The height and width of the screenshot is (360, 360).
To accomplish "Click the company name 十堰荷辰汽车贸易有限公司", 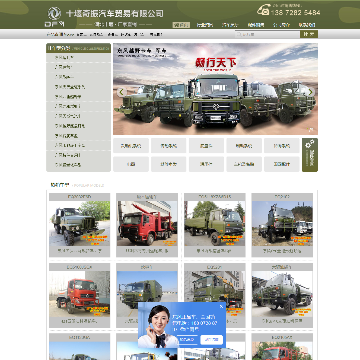I will coord(115,13).
